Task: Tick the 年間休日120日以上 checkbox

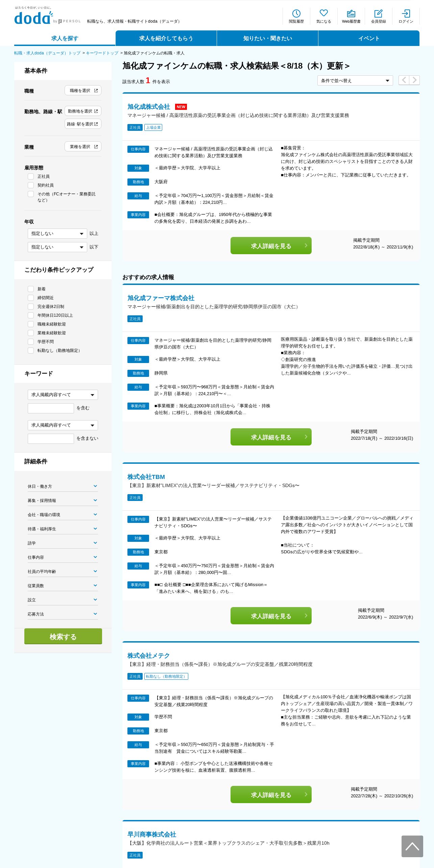Action: (31, 315)
